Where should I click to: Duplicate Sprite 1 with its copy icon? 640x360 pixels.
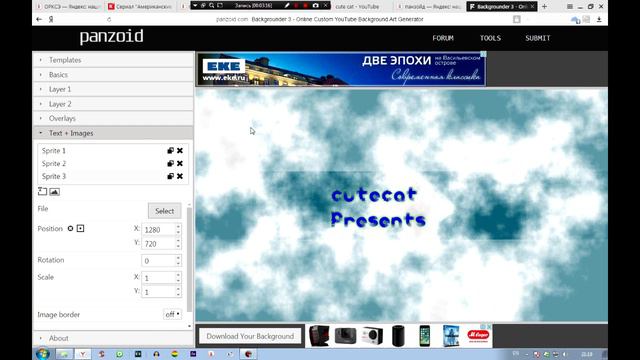click(171, 151)
